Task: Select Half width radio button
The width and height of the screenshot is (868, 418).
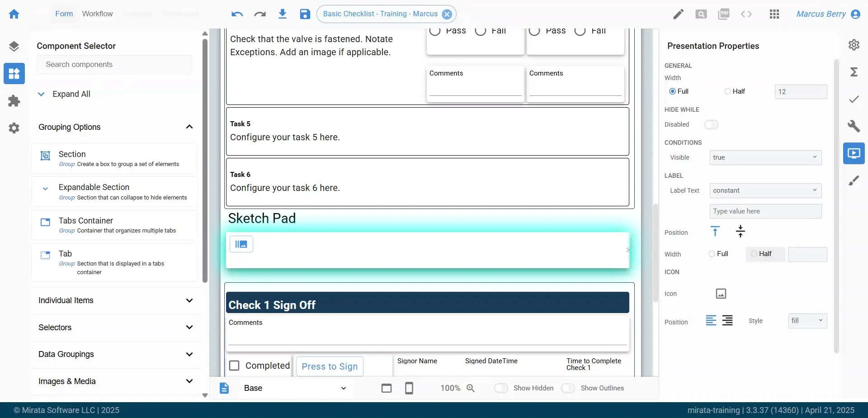Action: pyautogui.click(x=727, y=91)
